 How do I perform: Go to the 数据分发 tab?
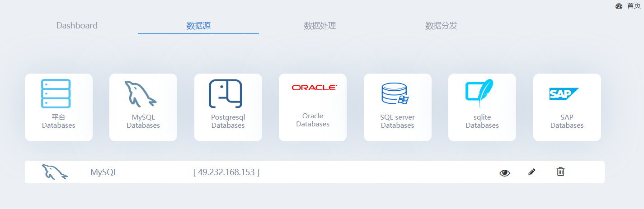441,26
